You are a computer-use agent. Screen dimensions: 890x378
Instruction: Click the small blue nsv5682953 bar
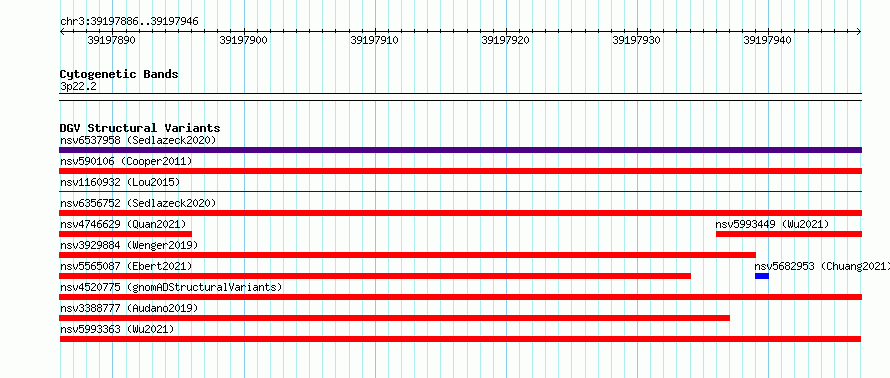point(762,276)
